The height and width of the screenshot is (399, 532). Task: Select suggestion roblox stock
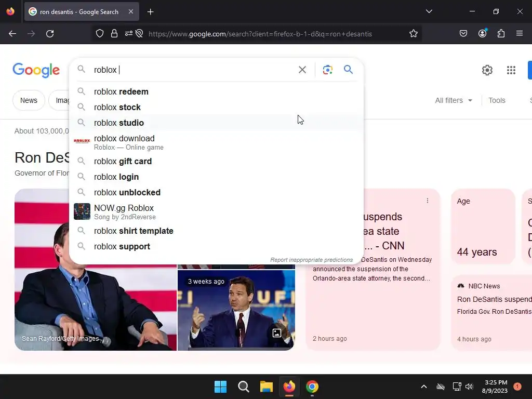coord(216,107)
